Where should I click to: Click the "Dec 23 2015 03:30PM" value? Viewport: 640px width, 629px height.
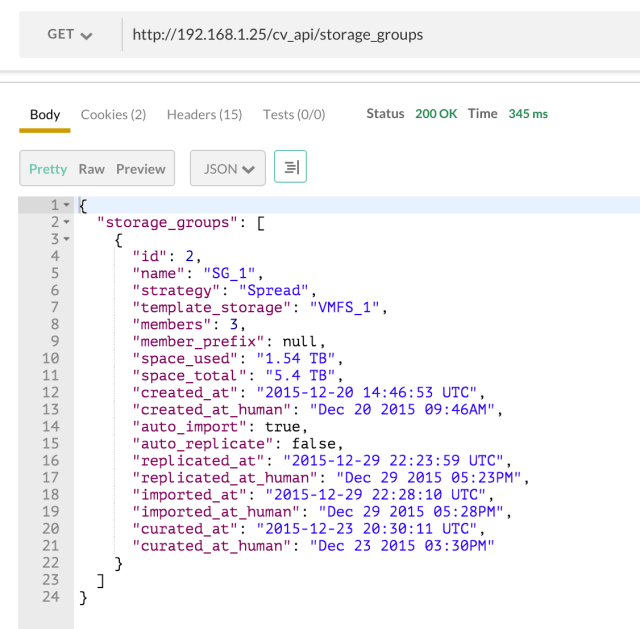(402, 546)
